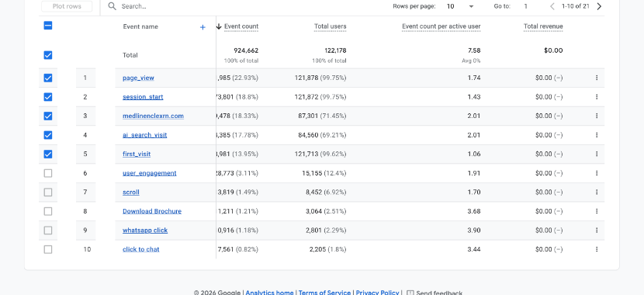Image resolution: width=644 pixels, height=295 pixels.
Task: Sort by the Event count column
Action: pos(241,26)
